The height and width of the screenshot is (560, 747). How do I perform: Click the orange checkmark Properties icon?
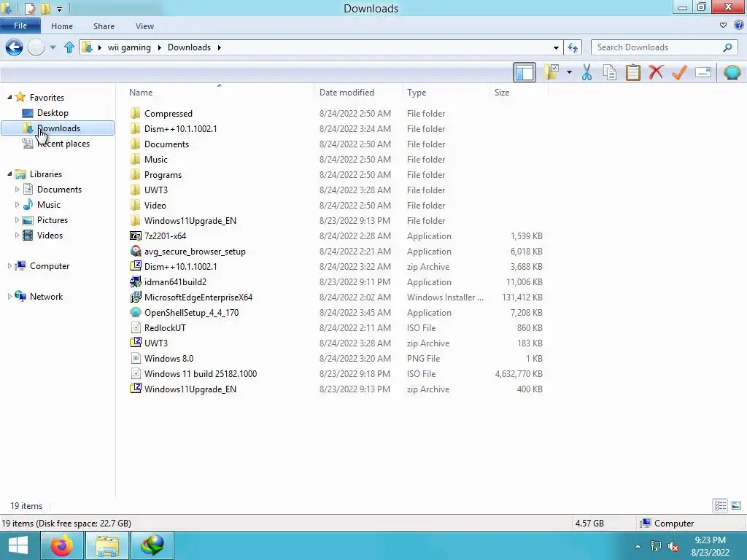coord(679,73)
